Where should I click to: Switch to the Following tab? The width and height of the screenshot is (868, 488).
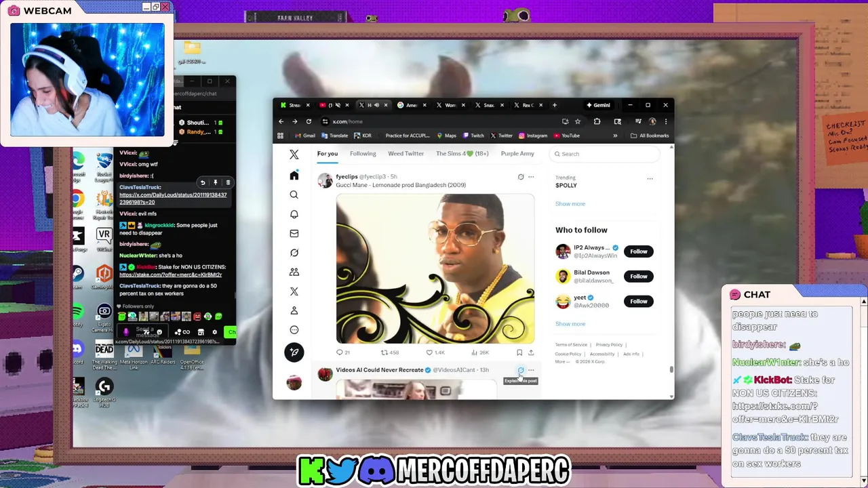[363, 153]
